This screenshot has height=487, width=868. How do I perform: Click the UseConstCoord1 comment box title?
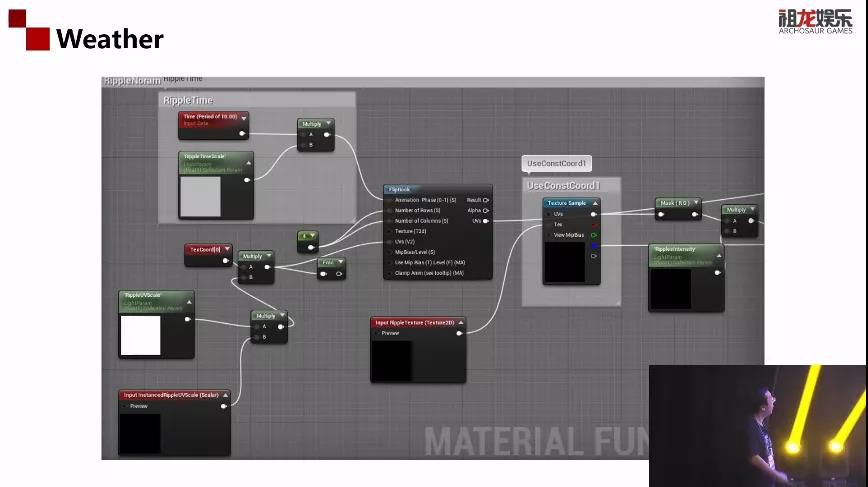click(563, 185)
